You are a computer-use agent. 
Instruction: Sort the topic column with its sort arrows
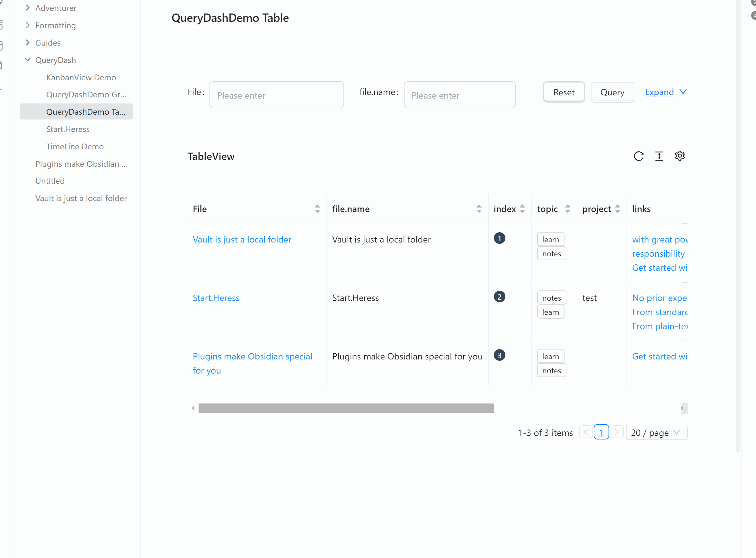point(567,209)
